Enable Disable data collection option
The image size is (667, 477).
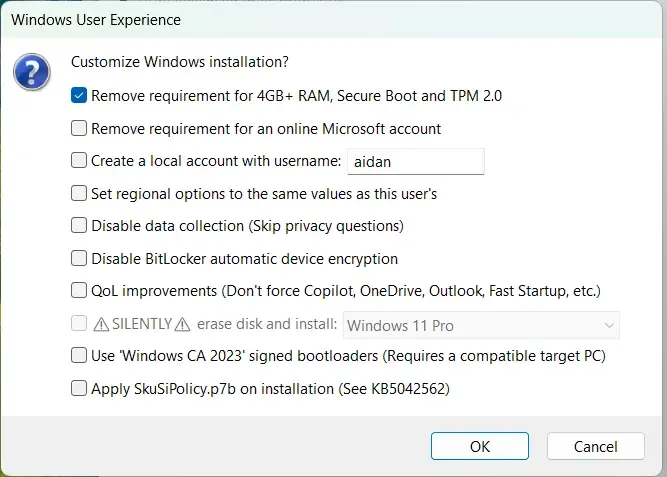[79, 226]
